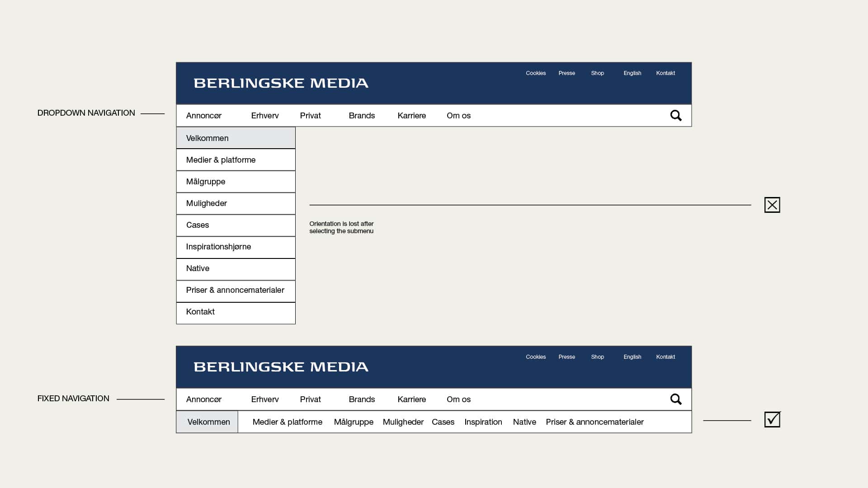The image size is (868, 488).
Task: Open the Shop link in the upper header
Action: 598,73
